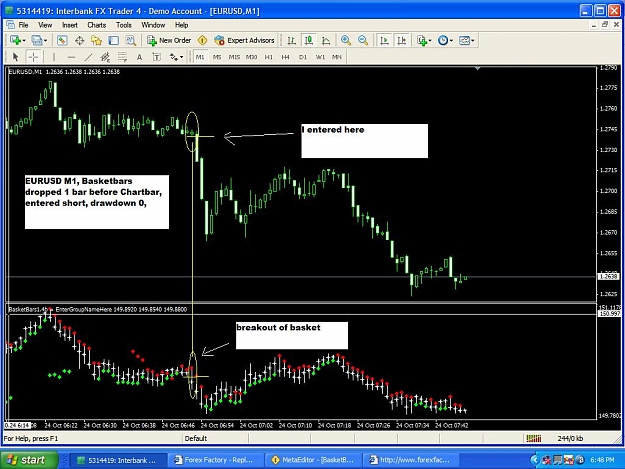The height and width of the screenshot is (469, 625).
Task: Select the Trendline tool
Action: click(x=88, y=57)
